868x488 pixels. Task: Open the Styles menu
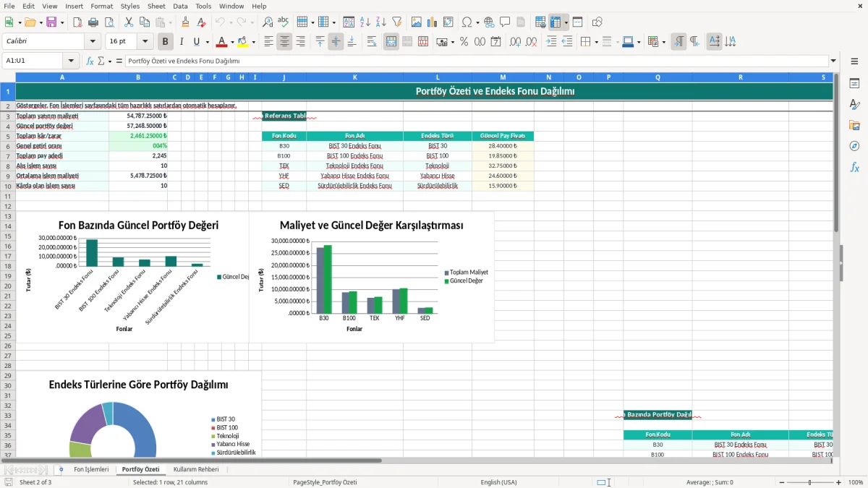tap(130, 6)
